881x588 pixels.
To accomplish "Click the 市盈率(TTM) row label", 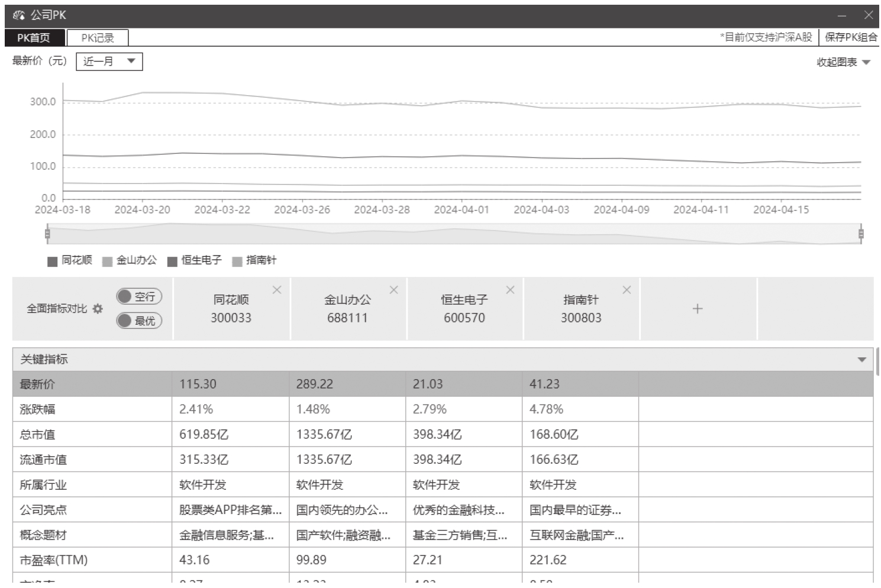I will 54,560.
